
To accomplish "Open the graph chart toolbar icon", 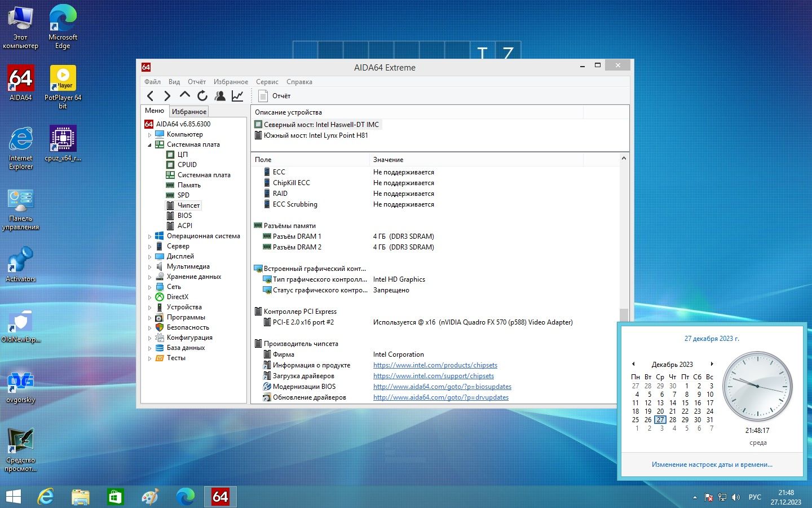I will click(237, 96).
